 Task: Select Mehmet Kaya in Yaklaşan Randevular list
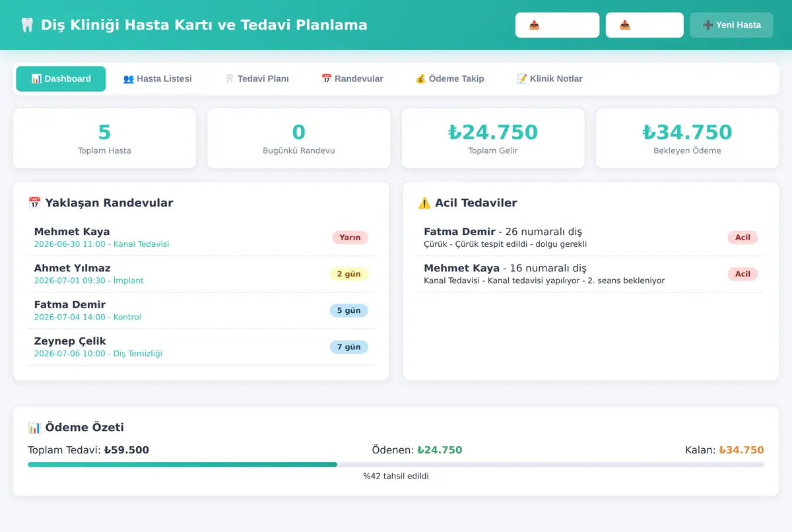[x=72, y=232]
